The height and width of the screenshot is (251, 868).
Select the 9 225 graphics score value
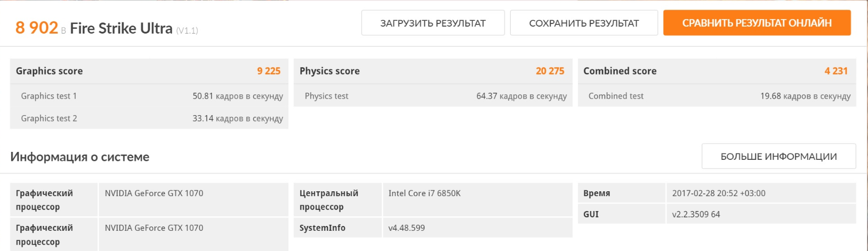[x=269, y=71]
